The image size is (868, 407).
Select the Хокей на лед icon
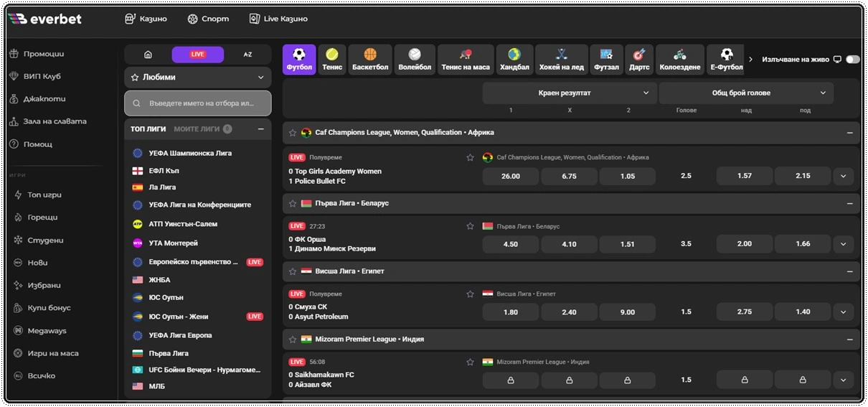(x=562, y=60)
